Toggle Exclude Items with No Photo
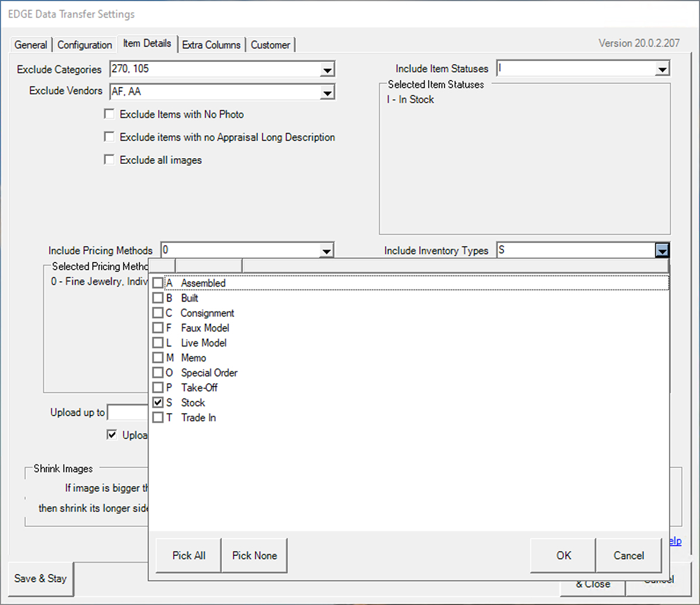 pyautogui.click(x=109, y=114)
